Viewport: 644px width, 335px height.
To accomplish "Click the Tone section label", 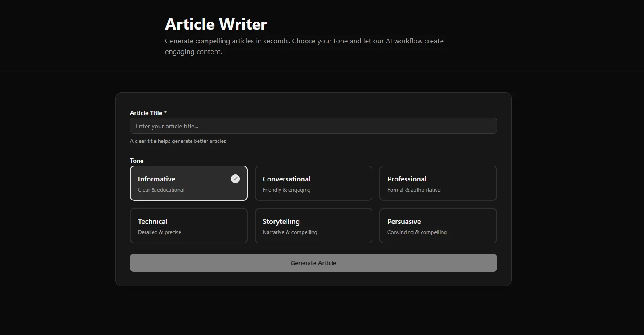I will click(137, 161).
